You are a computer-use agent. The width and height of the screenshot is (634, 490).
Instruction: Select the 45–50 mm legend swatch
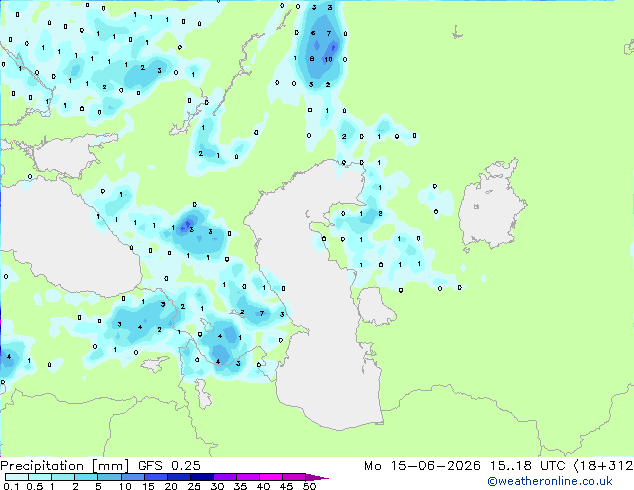pyautogui.click(x=294, y=477)
